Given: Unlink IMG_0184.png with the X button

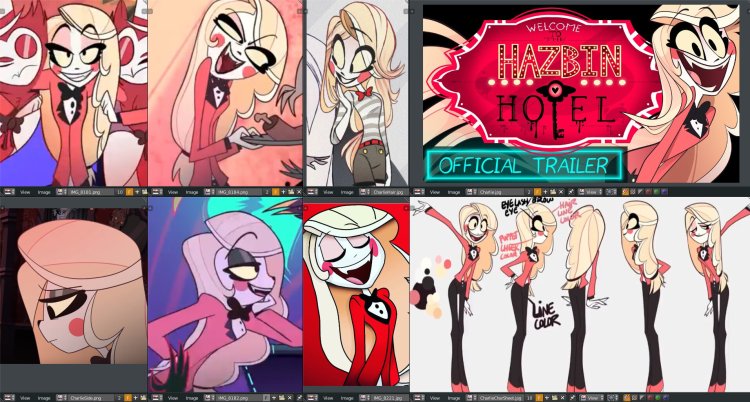Looking at the screenshot, I should coord(299,191).
